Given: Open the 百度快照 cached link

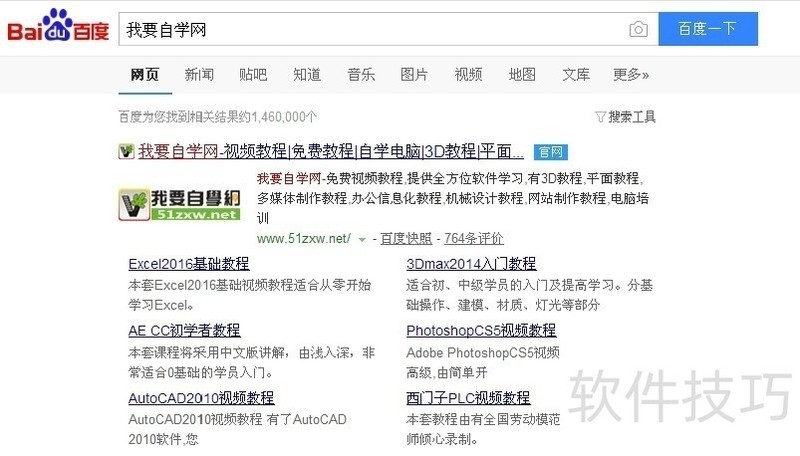Looking at the screenshot, I should [x=406, y=238].
